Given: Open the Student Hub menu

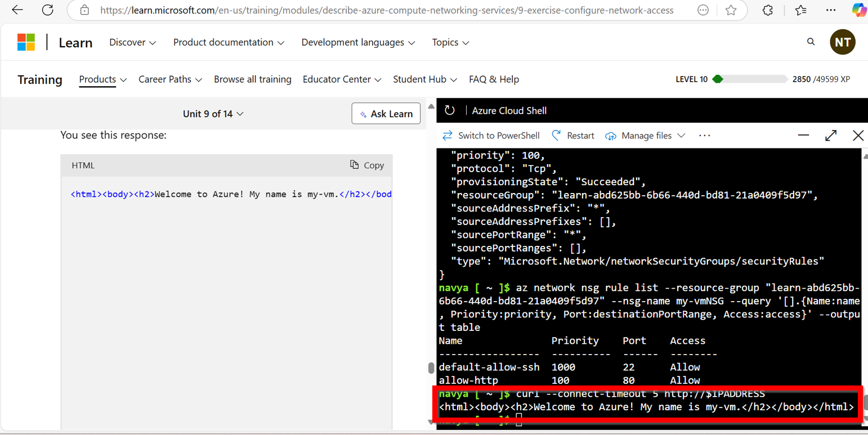Looking at the screenshot, I should tap(425, 79).
